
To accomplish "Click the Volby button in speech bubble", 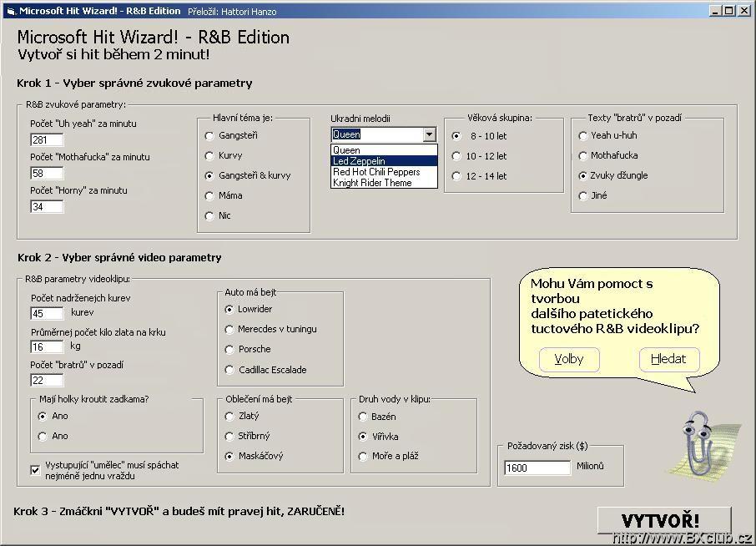I will 569,359.
